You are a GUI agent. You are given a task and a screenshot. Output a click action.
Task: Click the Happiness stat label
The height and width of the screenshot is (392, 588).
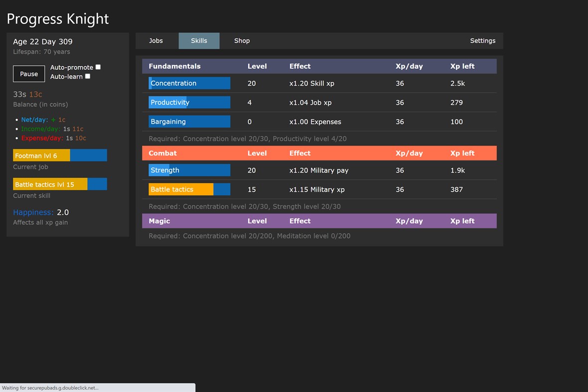coord(33,212)
